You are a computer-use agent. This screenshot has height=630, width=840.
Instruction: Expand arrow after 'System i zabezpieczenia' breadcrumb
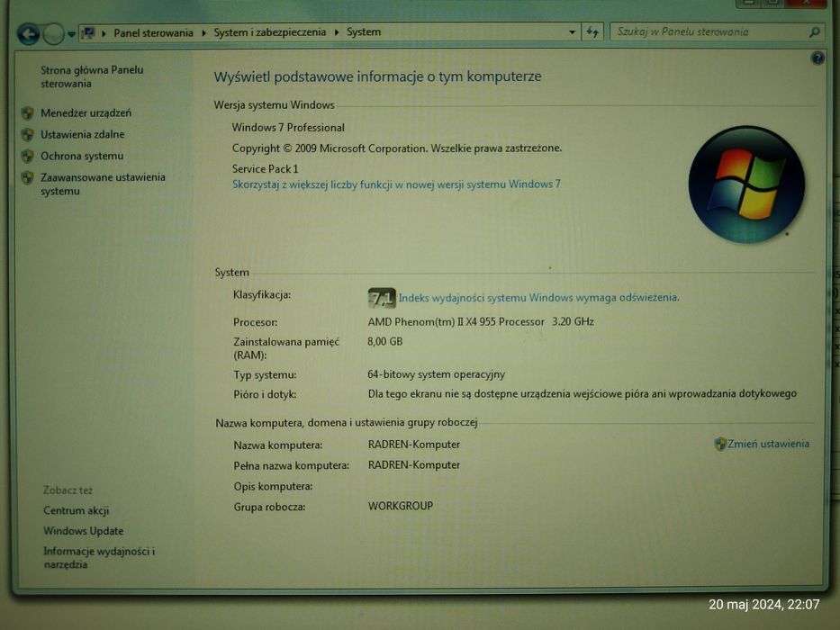[x=337, y=32]
